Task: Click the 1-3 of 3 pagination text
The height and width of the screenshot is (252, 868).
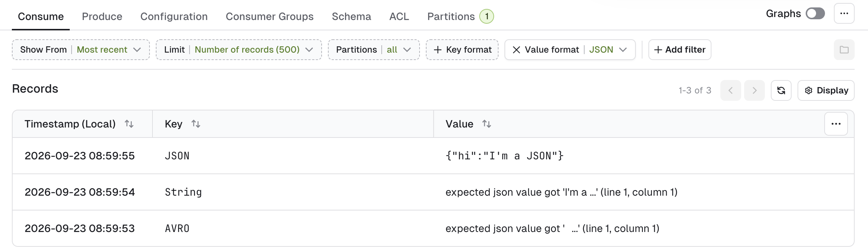Action: (695, 90)
